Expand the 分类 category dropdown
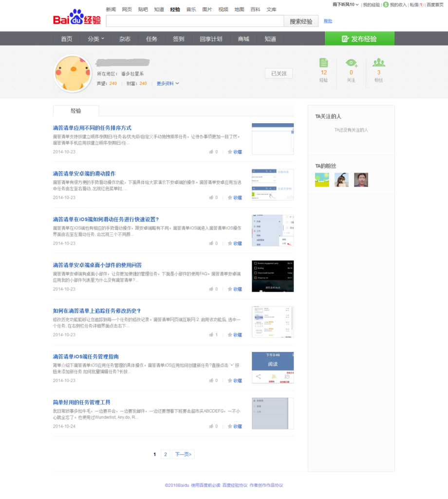 coord(96,39)
